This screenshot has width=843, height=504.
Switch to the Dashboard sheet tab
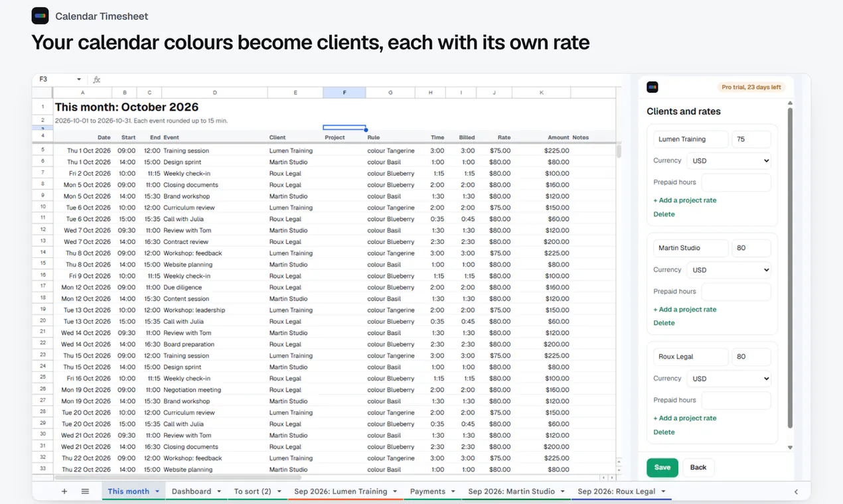[x=191, y=491]
